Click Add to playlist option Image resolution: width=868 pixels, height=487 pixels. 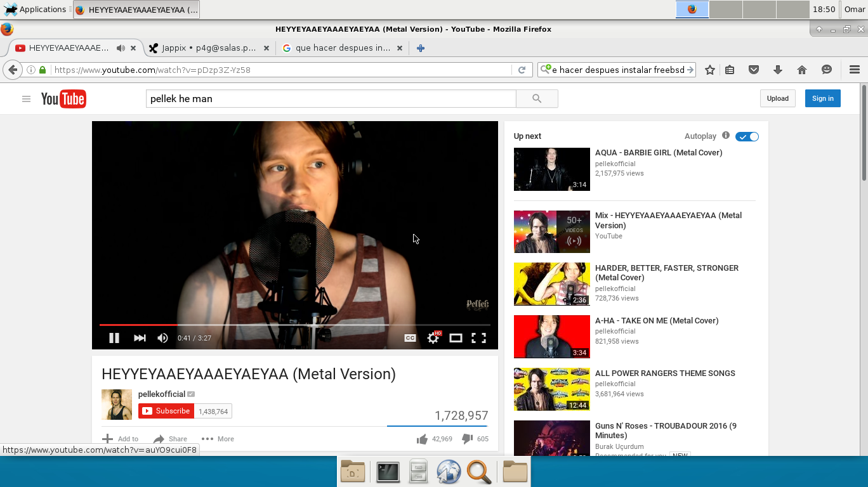click(121, 439)
